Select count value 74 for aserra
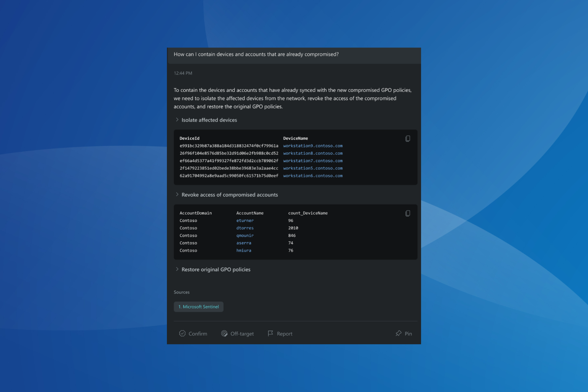Viewport: 588px width, 392px height. pyautogui.click(x=291, y=243)
